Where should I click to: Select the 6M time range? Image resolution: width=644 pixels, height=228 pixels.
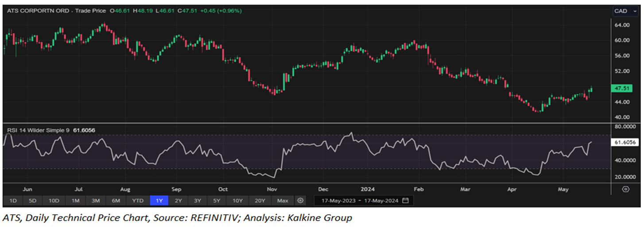tap(116, 201)
